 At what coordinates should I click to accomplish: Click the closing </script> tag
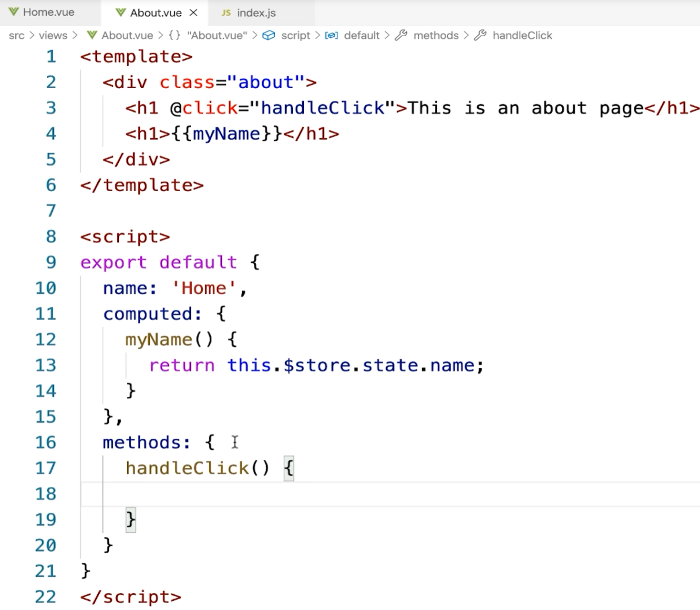(x=131, y=598)
